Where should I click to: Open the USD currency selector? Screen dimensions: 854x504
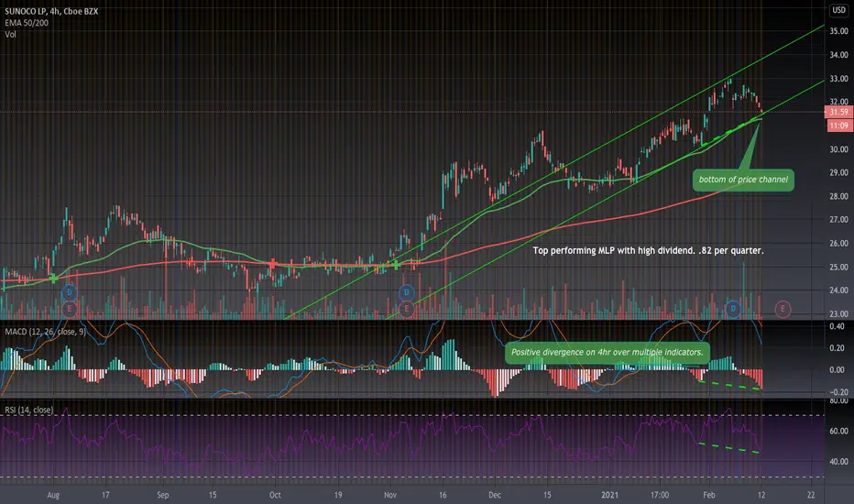click(838, 10)
